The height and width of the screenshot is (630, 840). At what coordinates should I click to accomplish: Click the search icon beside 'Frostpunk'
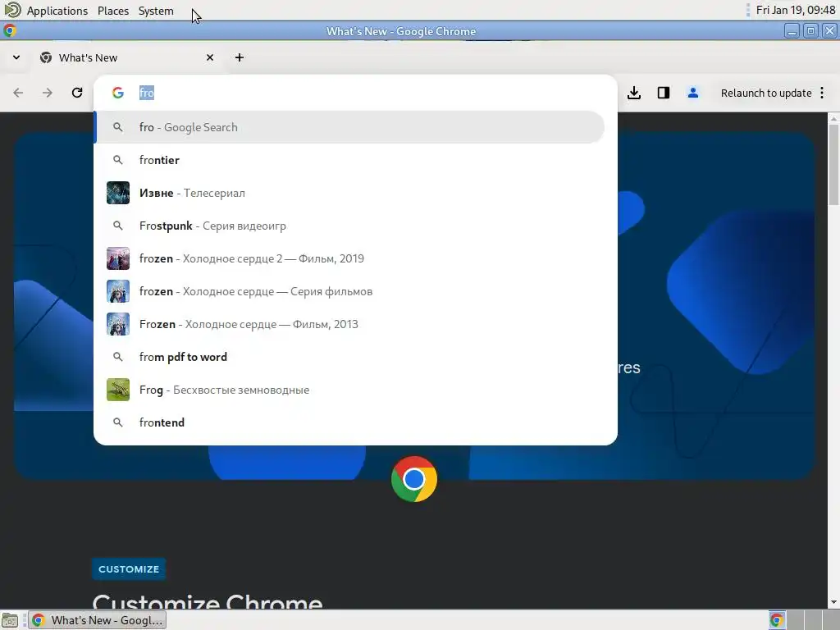pos(118,226)
